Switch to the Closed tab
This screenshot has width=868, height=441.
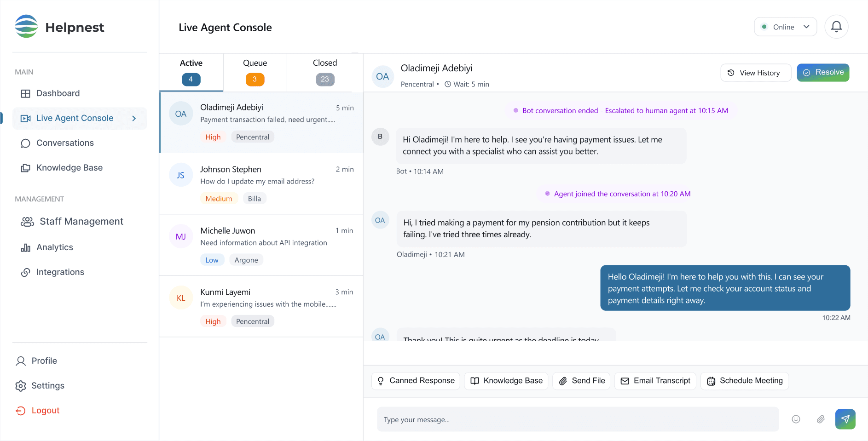click(x=325, y=72)
